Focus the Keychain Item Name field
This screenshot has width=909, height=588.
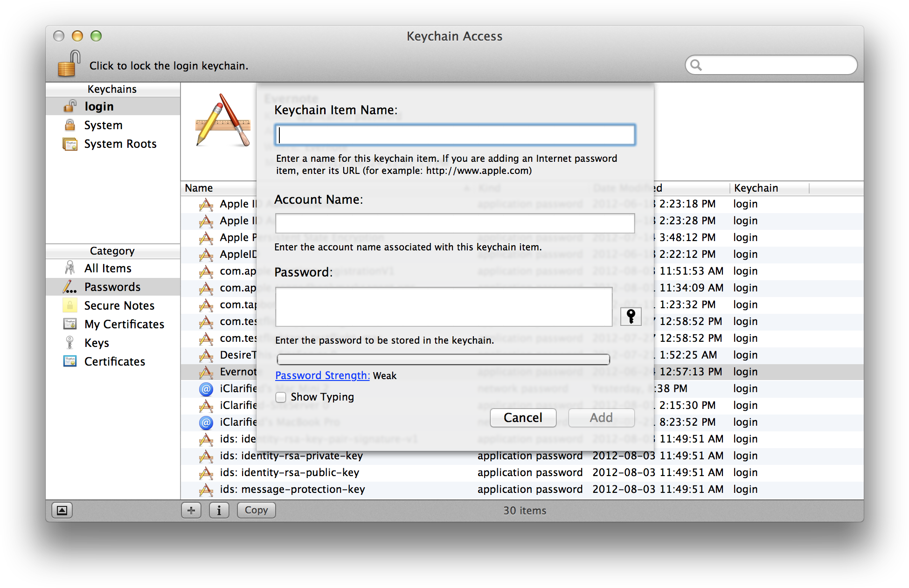click(x=455, y=135)
